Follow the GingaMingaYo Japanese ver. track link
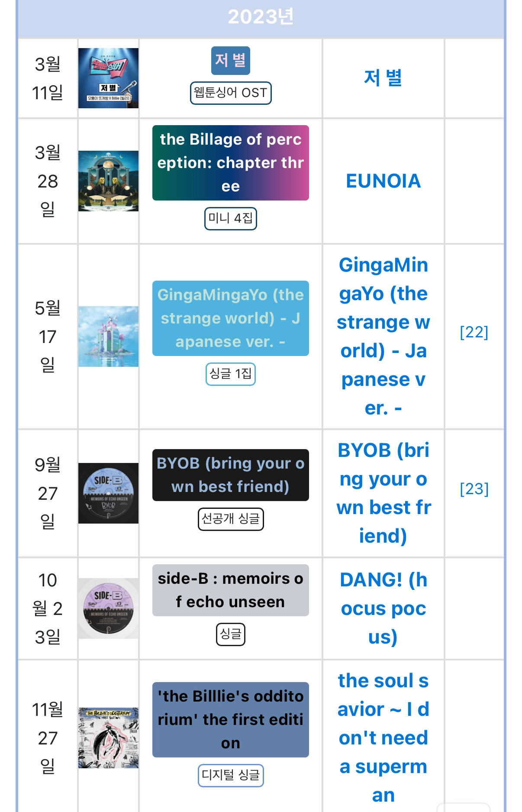The height and width of the screenshot is (812, 522). 383,336
